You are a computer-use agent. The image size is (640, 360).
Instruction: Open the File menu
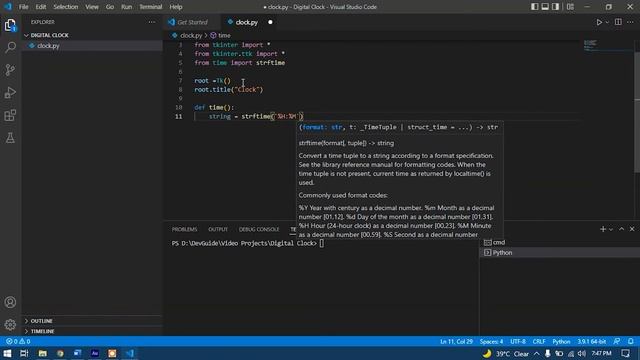point(24,7)
